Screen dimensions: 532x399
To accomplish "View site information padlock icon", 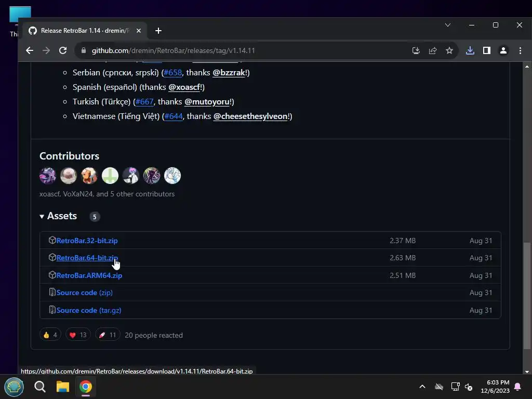I will pos(84,50).
